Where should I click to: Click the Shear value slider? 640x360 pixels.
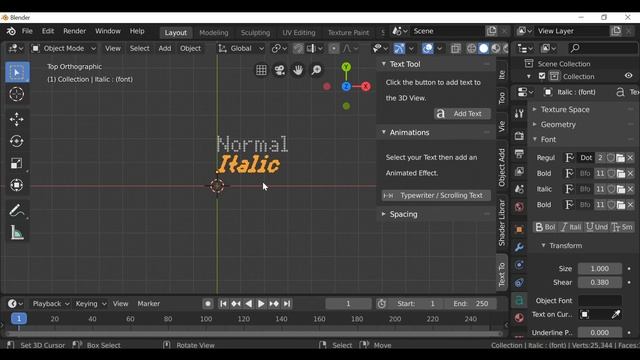pyautogui.click(x=600, y=282)
